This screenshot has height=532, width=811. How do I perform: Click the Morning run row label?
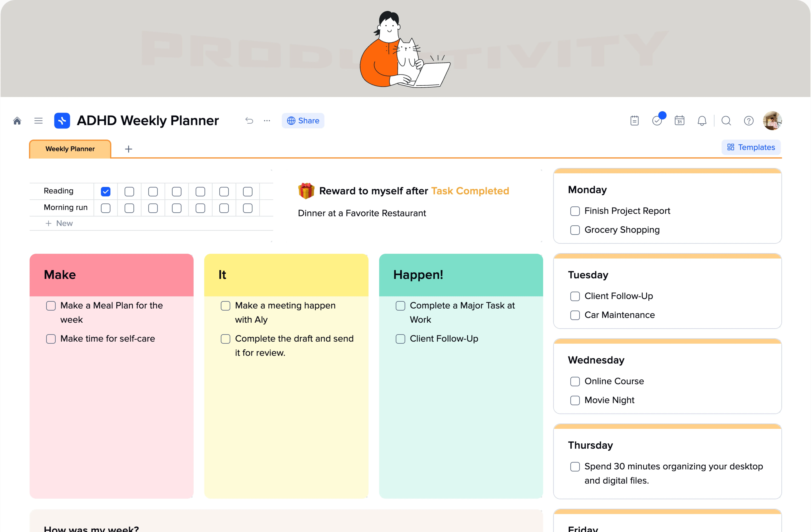[x=66, y=207]
